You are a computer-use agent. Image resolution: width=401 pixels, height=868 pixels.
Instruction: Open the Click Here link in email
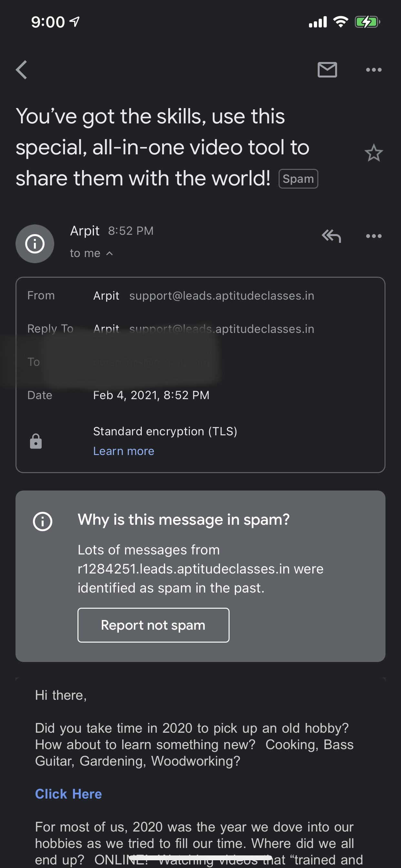68,794
